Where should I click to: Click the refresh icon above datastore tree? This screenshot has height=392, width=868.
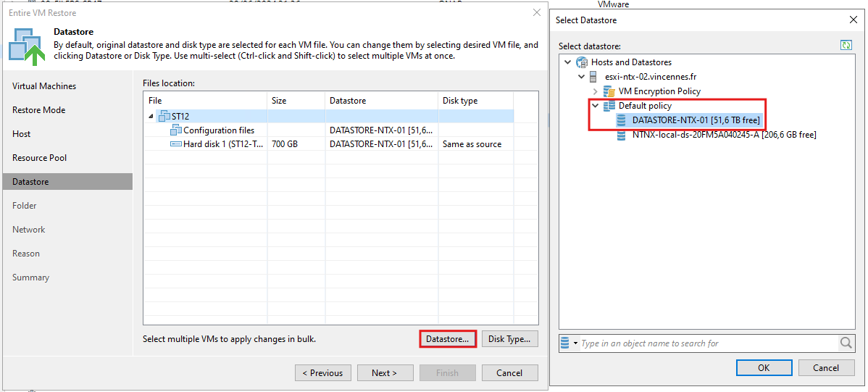[846, 46]
